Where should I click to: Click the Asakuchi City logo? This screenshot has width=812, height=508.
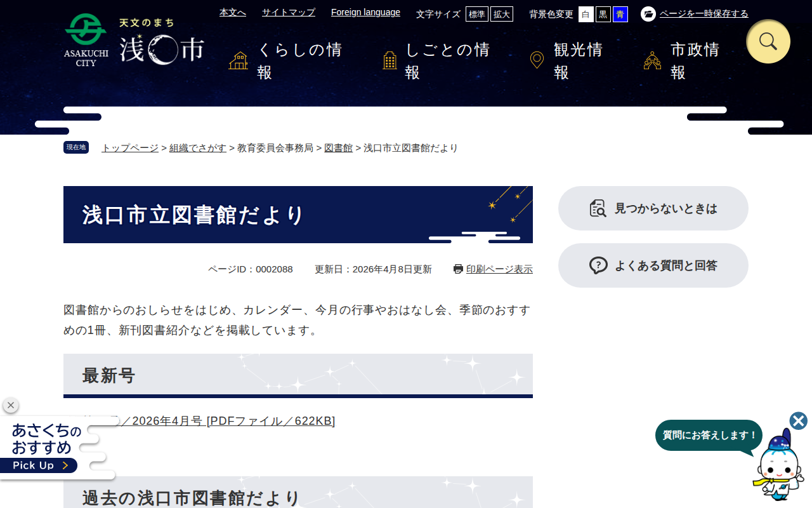[x=134, y=40]
